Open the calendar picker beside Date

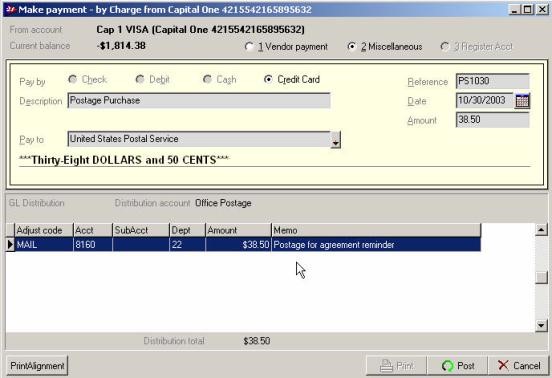pyautogui.click(x=522, y=101)
